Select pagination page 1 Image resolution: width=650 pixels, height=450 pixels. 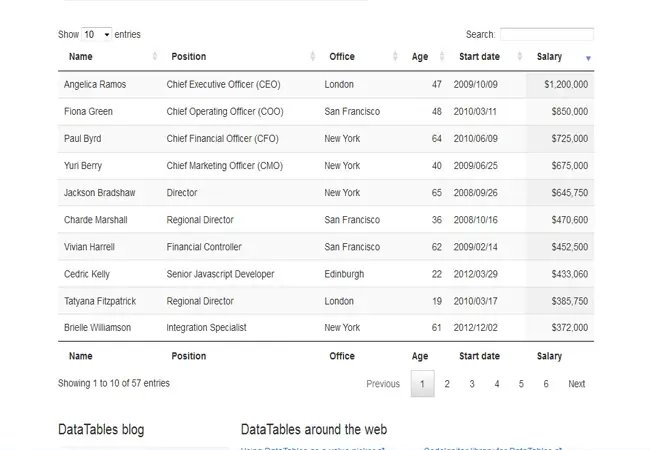(422, 384)
